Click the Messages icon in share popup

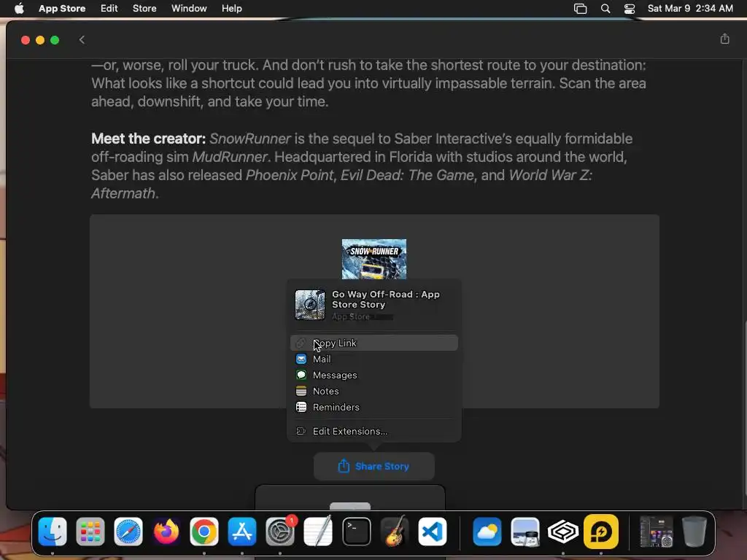click(301, 376)
